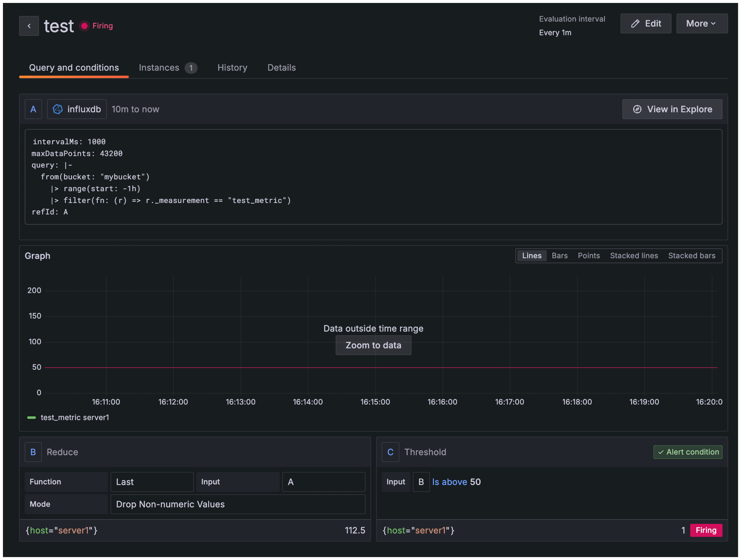The image size is (741, 560).
Task: Click the checkmark on Alert condition badge
Action: 661,452
